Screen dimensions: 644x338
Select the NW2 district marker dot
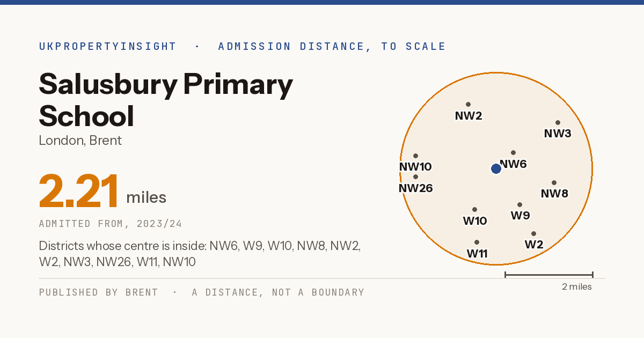pos(468,104)
